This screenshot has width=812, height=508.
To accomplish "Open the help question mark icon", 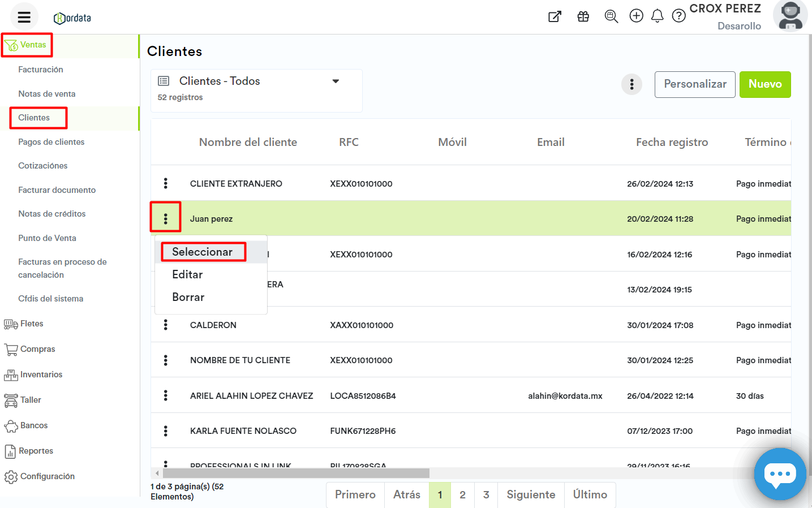I will pos(678,16).
